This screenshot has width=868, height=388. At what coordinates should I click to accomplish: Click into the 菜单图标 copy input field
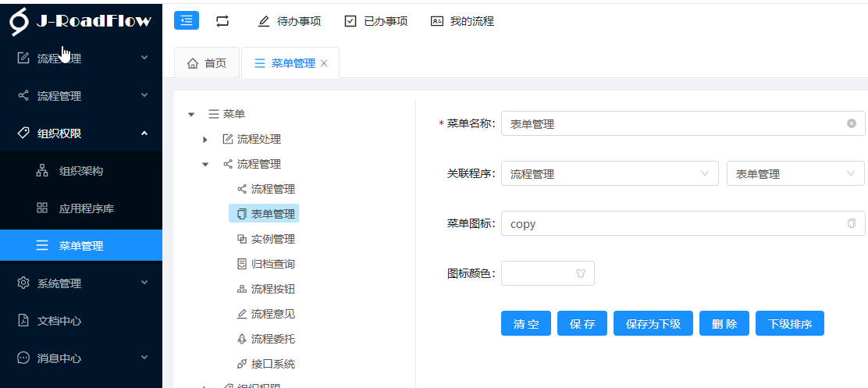point(683,223)
